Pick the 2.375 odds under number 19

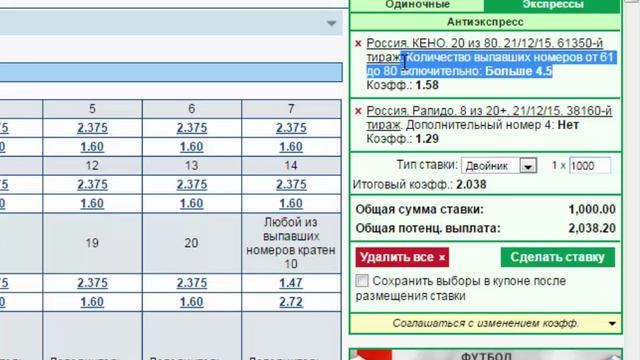pyautogui.click(x=92, y=283)
